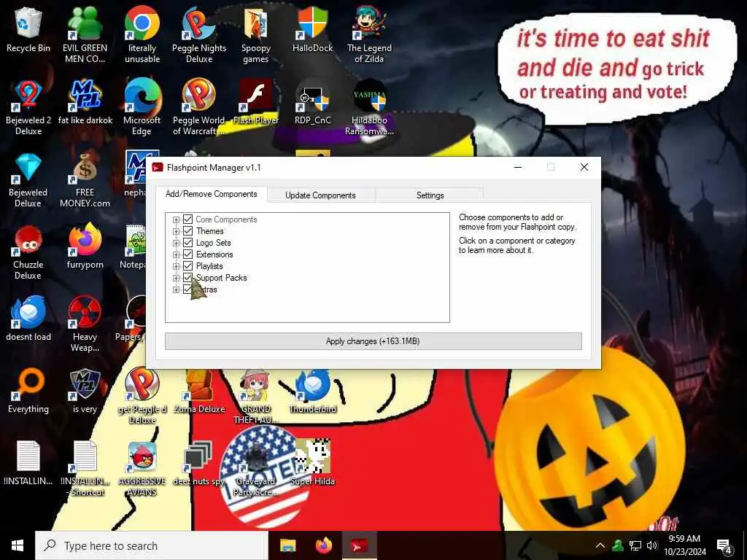Open the Recycle Bin desktop icon
Image resolution: width=747 pixels, height=560 pixels.
(x=28, y=29)
